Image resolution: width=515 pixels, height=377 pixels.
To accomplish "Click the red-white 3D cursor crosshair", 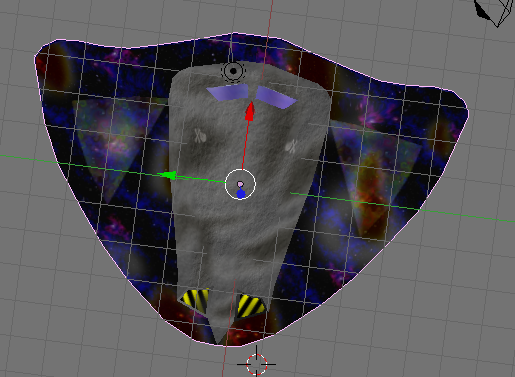I will click(x=256, y=364).
